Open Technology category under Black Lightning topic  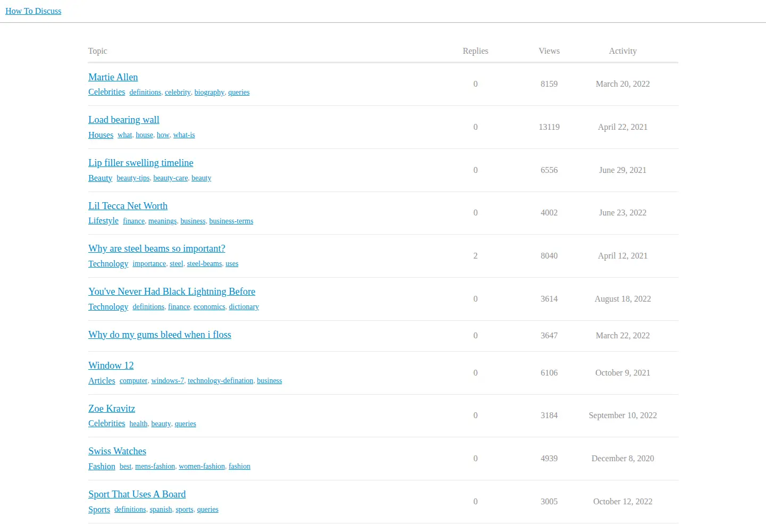tap(108, 307)
